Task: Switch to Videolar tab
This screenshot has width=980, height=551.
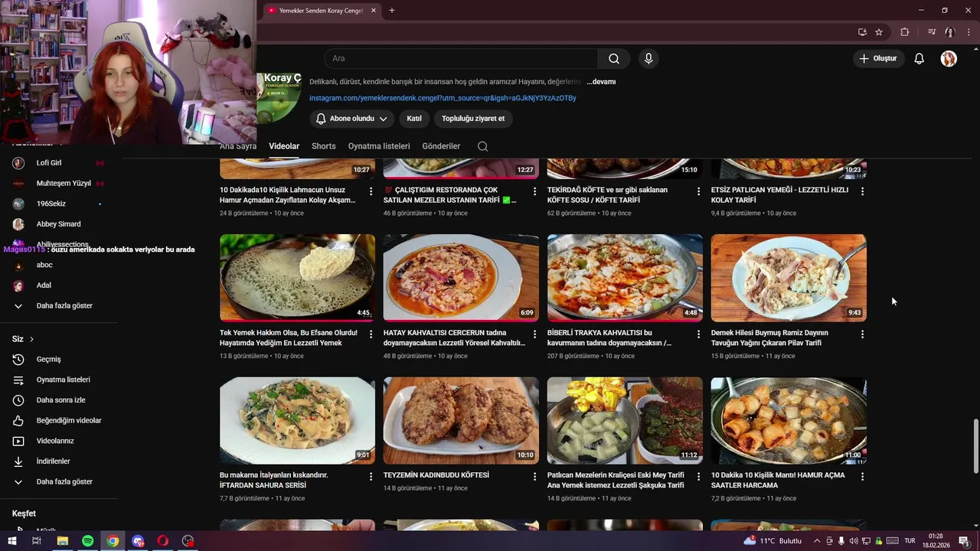Action: tap(284, 146)
